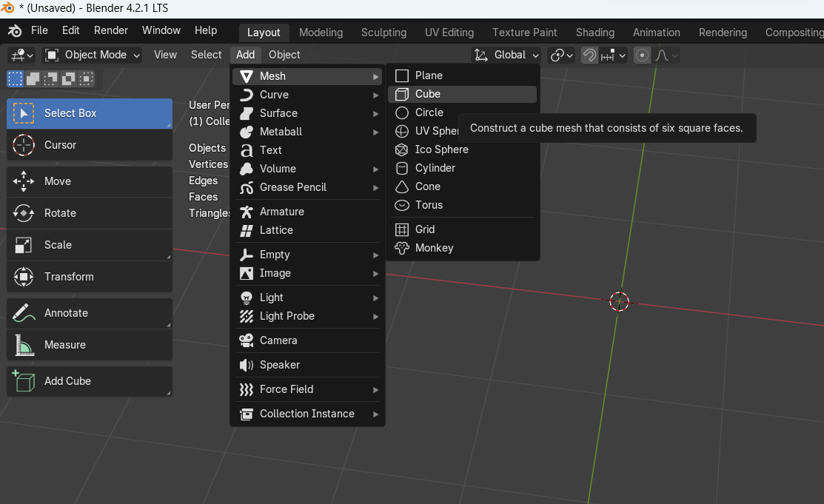Add a Speaker object

[x=307, y=365]
